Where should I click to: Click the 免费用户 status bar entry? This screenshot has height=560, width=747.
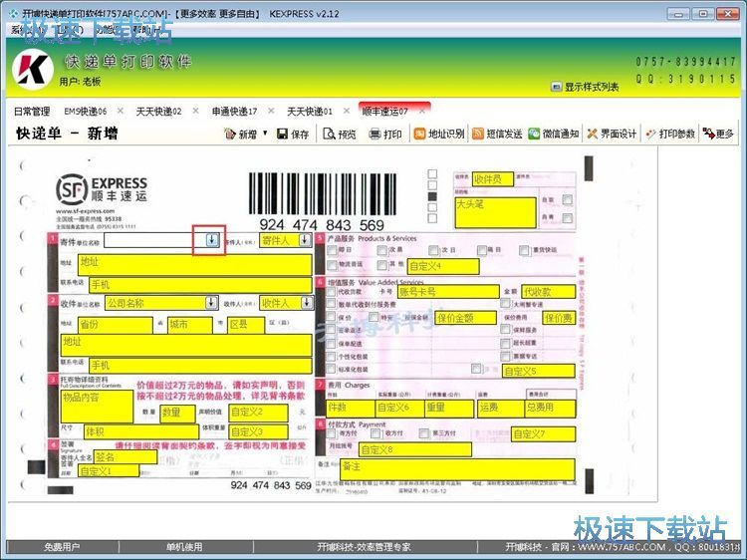click(62, 547)
